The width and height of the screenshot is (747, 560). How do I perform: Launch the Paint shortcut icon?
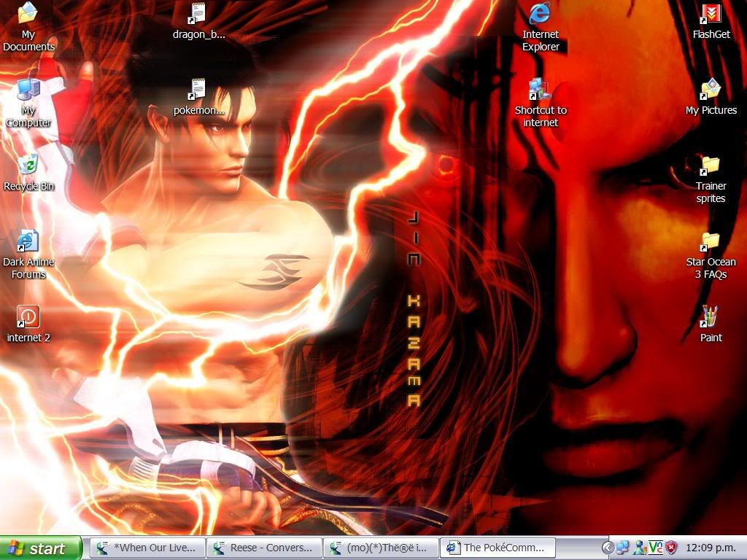tap(711, 324)
